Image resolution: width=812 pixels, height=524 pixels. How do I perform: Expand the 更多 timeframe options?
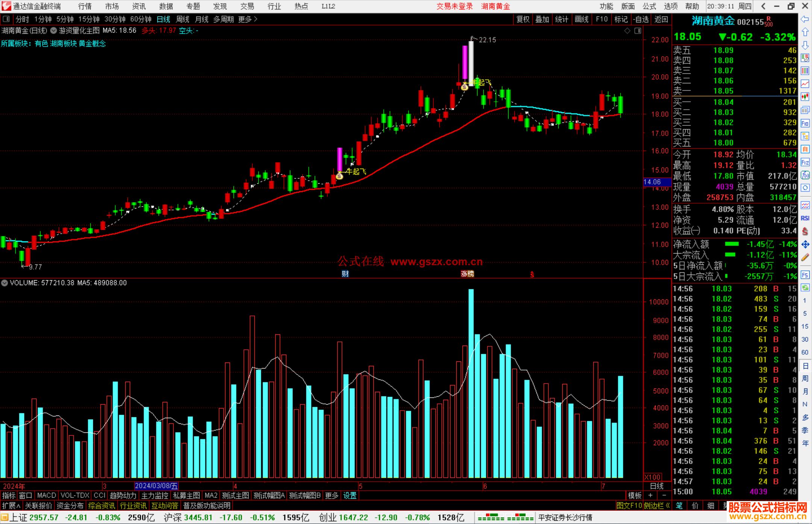tap(248, 19)
